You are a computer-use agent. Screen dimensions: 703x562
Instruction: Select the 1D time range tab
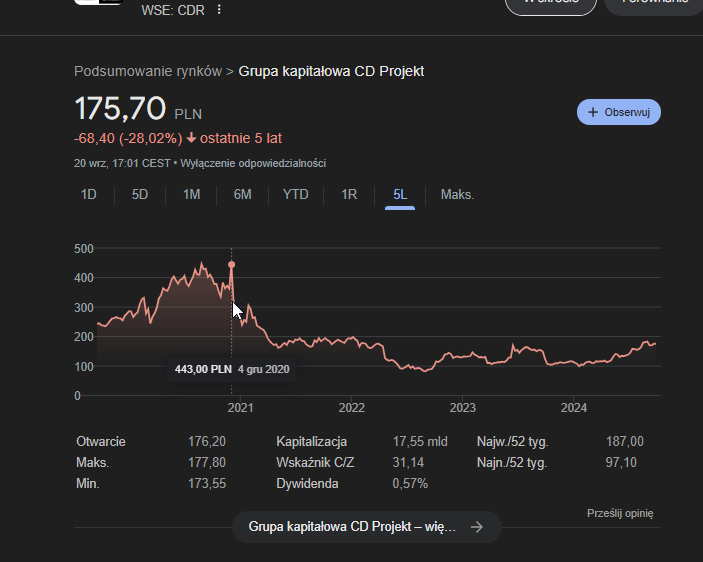(x=88, y=194)
